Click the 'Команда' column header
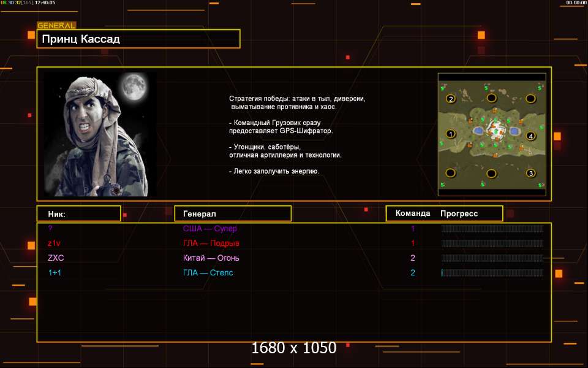Viewport: 588px width, 368px height. point(413,213)
